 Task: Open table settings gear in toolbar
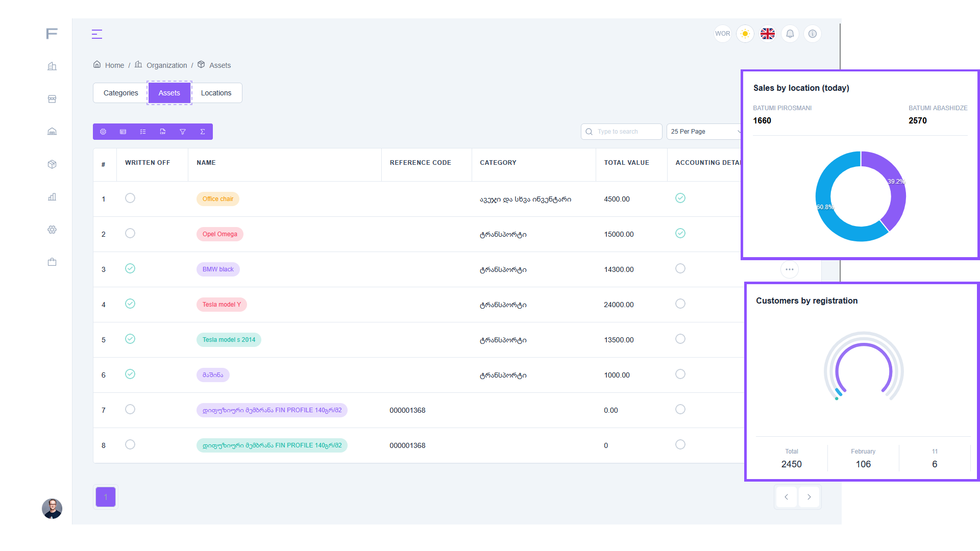(x=103, y=132)
